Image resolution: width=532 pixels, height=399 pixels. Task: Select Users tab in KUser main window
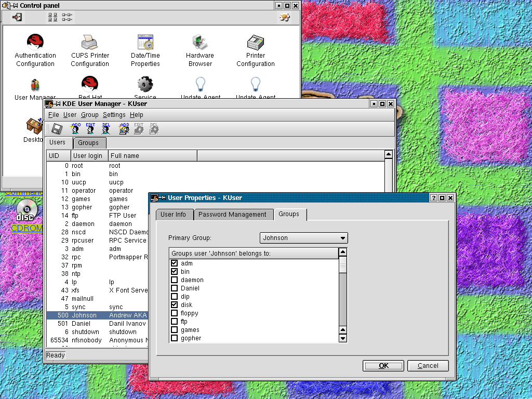click(57, 142)
